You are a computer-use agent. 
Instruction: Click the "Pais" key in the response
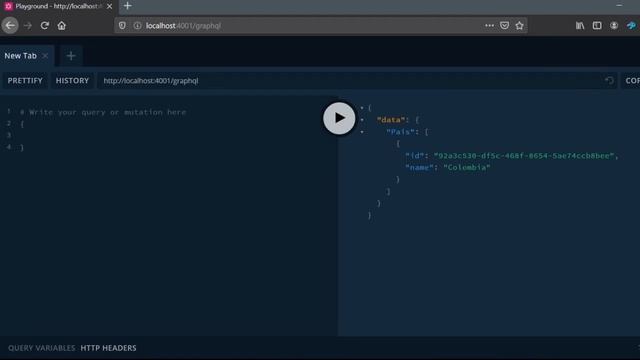coord(400,132)
